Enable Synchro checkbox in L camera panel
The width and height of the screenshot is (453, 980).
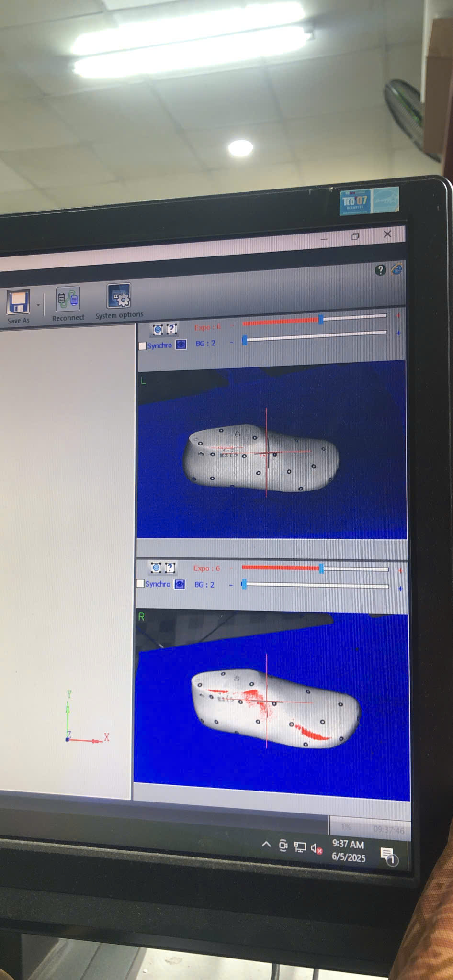coord(142,345)
